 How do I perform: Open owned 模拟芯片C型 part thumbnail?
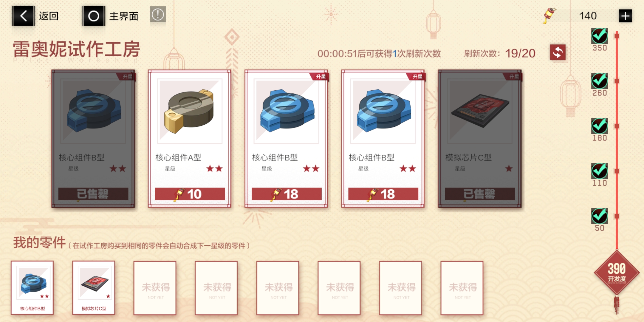click(94, 288)
